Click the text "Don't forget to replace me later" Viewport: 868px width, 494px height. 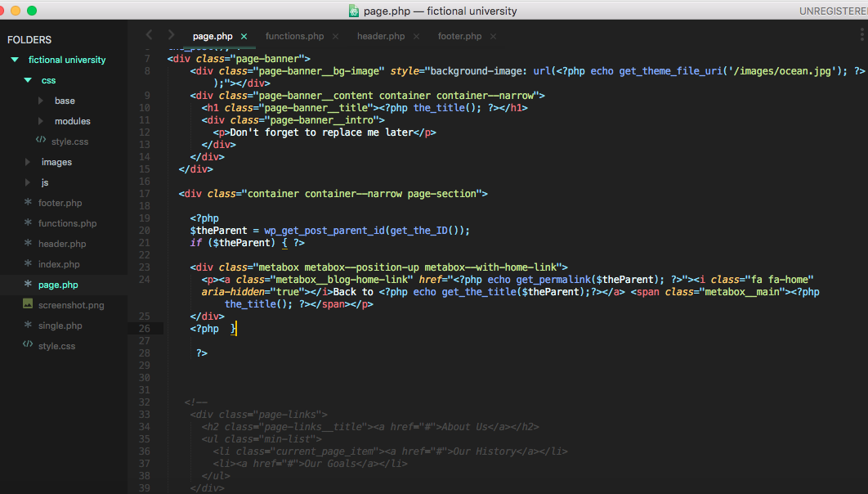(x=322, y=132)
